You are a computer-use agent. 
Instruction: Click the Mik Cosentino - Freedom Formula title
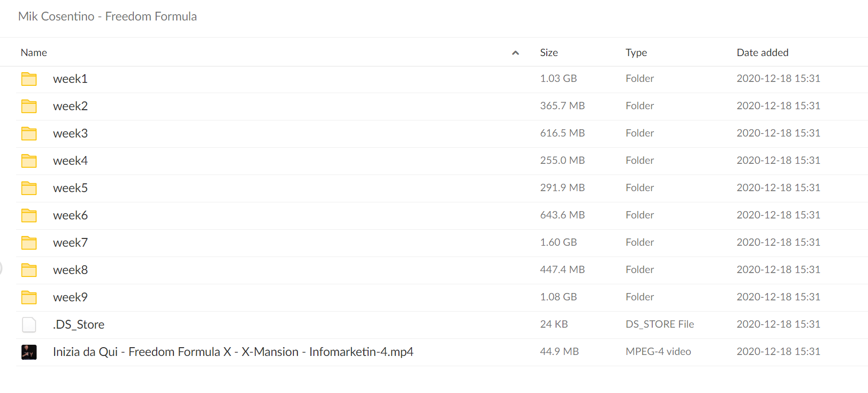coord(107,17)
